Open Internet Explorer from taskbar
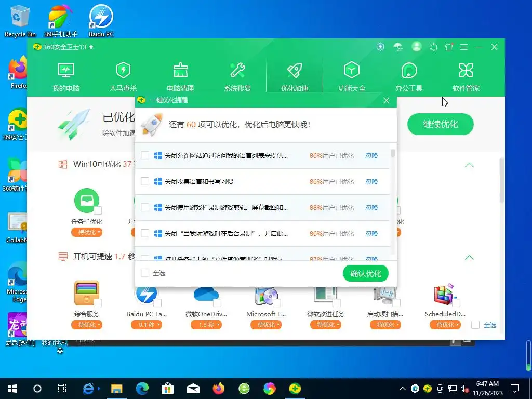The height and width of the screenshot is (399, 532). coord(88,389)
